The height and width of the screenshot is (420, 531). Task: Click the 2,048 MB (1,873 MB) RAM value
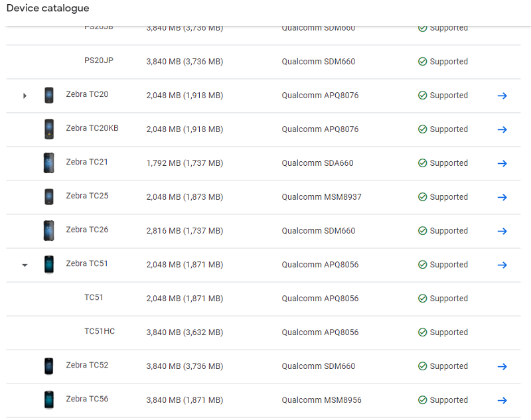(185, 197)
